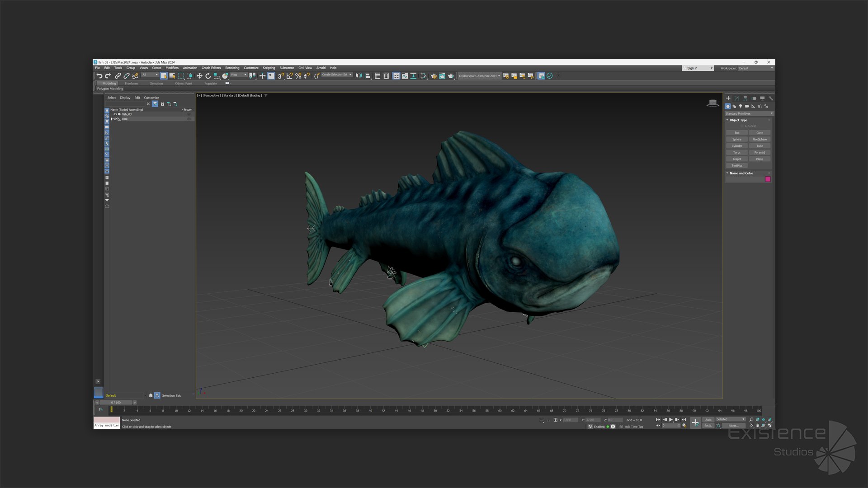The width and height of the screenshot is (868, 488).
Task: Toggle Auto Key mode button
Action: coord(708,420)
